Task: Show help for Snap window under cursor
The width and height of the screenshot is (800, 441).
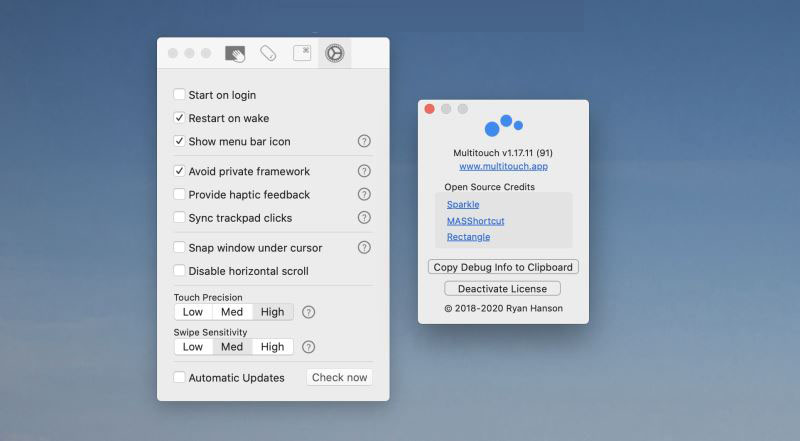Action: click(364, 248)
